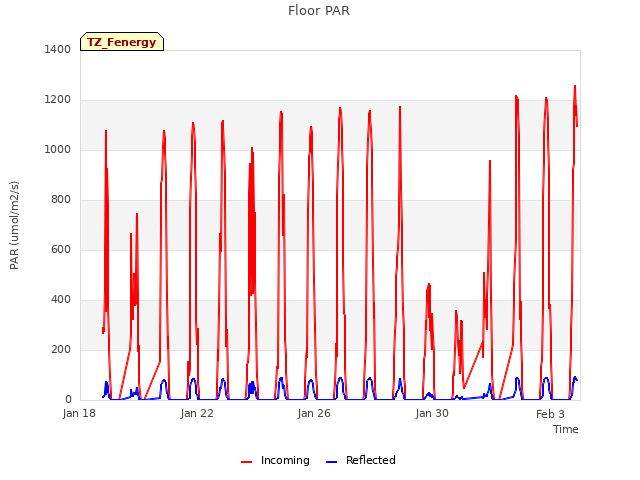Click the 1200 y-axis label
The image size is (640, 480).
click(x=58, y=100)
